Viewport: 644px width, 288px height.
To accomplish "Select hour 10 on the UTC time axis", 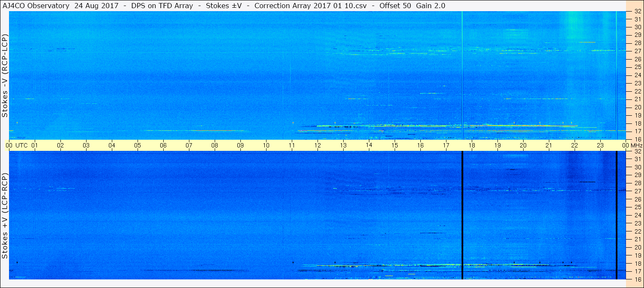I will pyautogui.click(x=266, y=145).
